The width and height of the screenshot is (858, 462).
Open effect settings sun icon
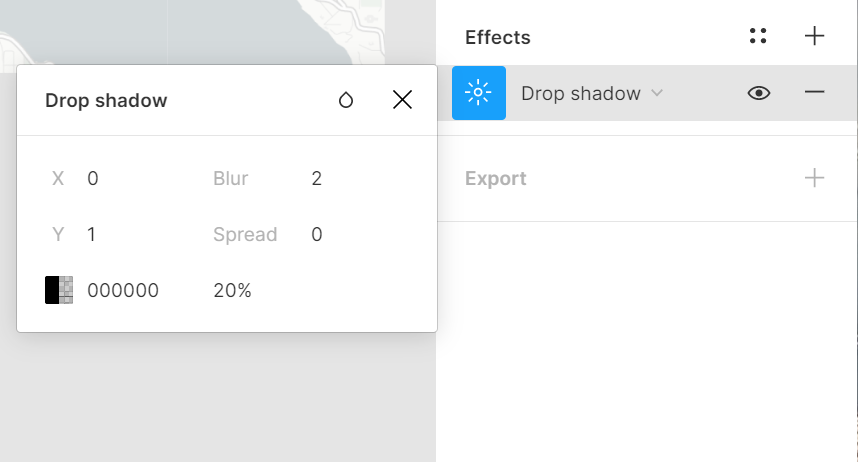coord(479,93)
